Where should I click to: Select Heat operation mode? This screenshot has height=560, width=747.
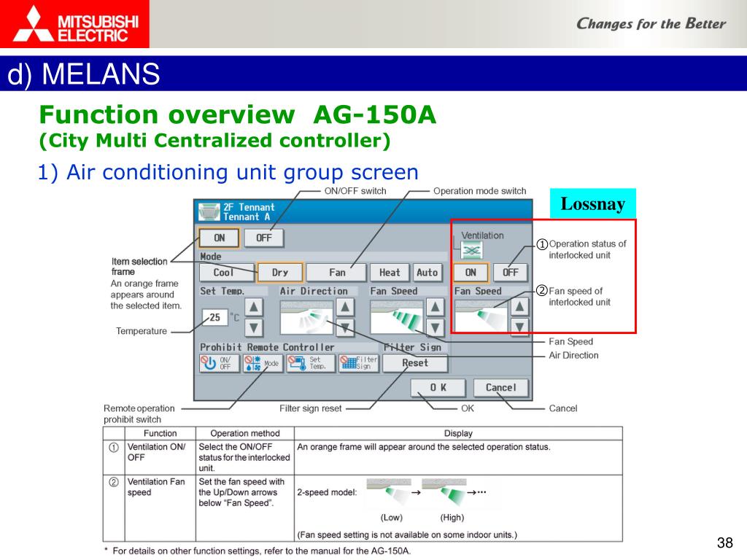390,273
